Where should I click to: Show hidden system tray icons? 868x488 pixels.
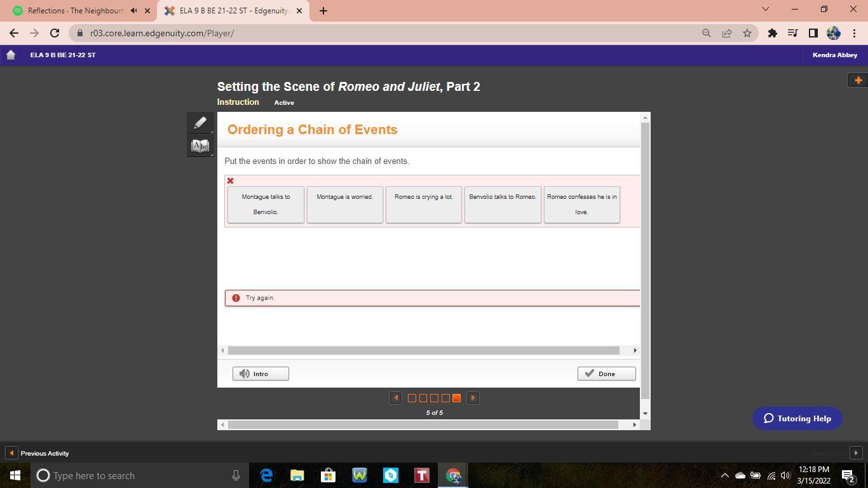point(724,475)
